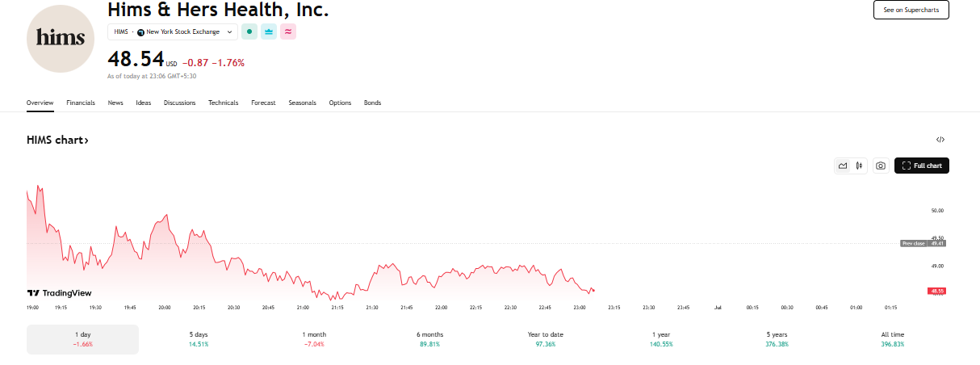The height and width of the screenshot is (365, 980).
Task: Open the Forecast tab
Action: [x=263, y=103]
